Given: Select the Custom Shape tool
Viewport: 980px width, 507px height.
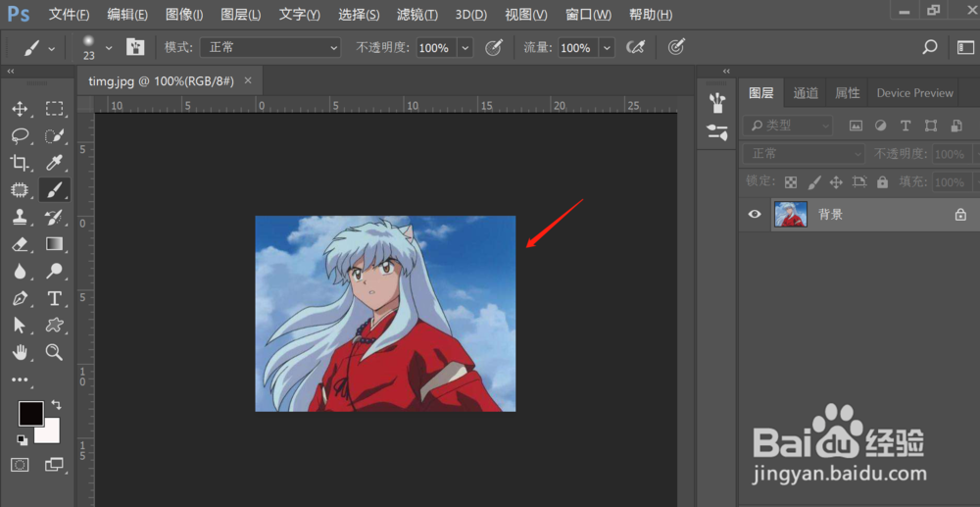Looking at the screenshot, I should point(54,325).
